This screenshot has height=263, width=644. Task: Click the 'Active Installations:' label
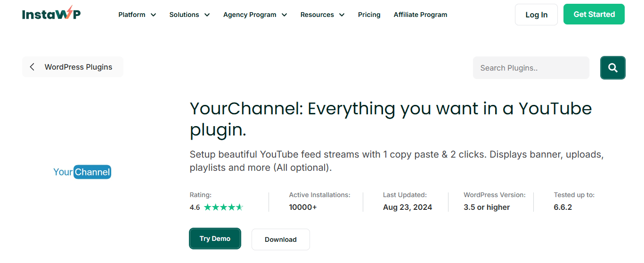319,195
